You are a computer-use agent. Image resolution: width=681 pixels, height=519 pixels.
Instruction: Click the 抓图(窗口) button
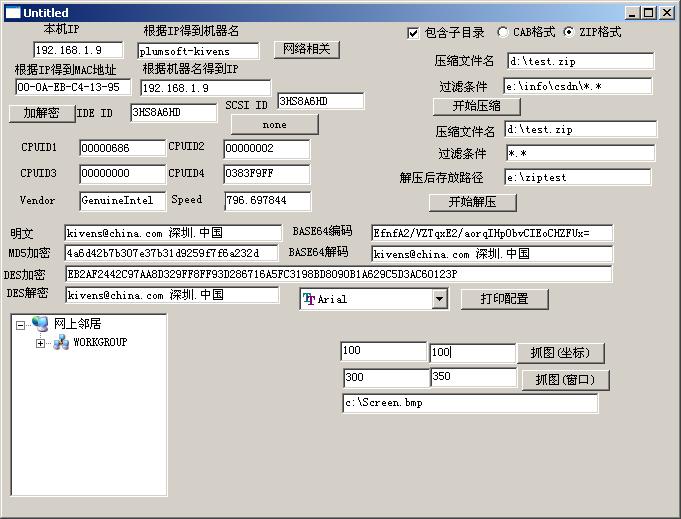[565, 380]
